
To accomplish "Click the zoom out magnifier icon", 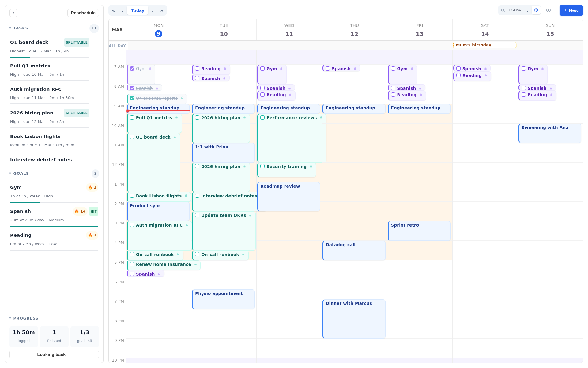I will coord(503,10).
